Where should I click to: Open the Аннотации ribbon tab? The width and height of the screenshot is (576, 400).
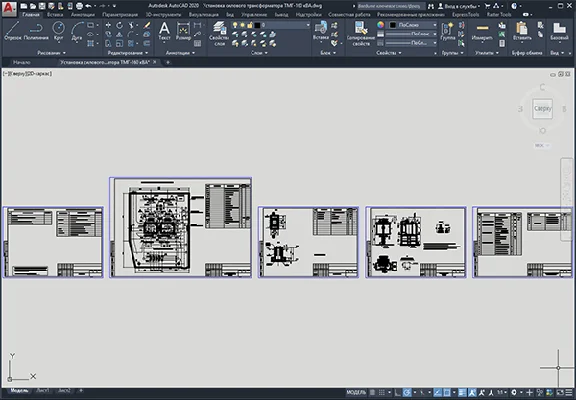[83, 15]
